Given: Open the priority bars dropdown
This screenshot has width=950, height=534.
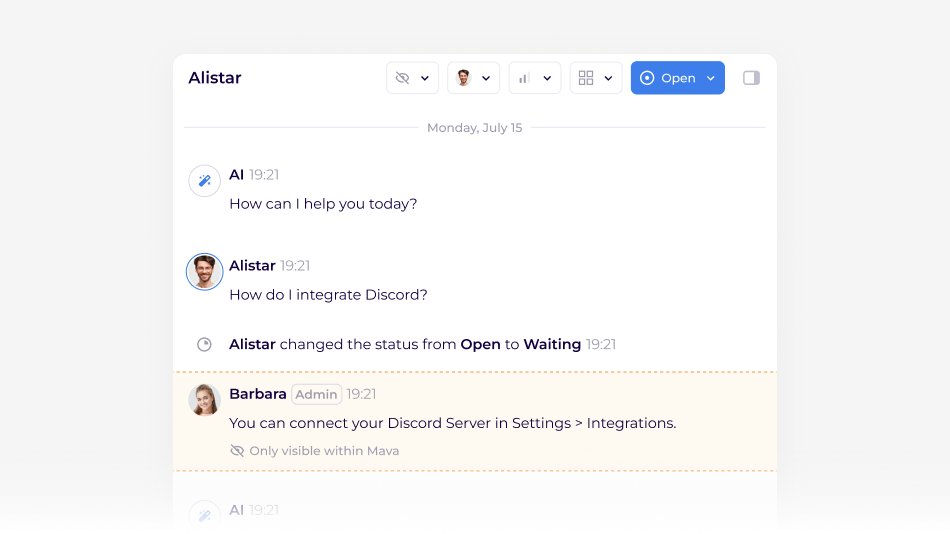Looking at the screenshot, I should pos(534,78).
